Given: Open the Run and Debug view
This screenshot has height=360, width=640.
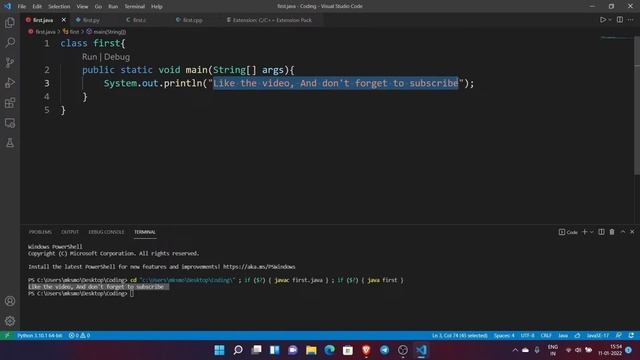Looking at the screenshot, I should (x=10, y=82).
